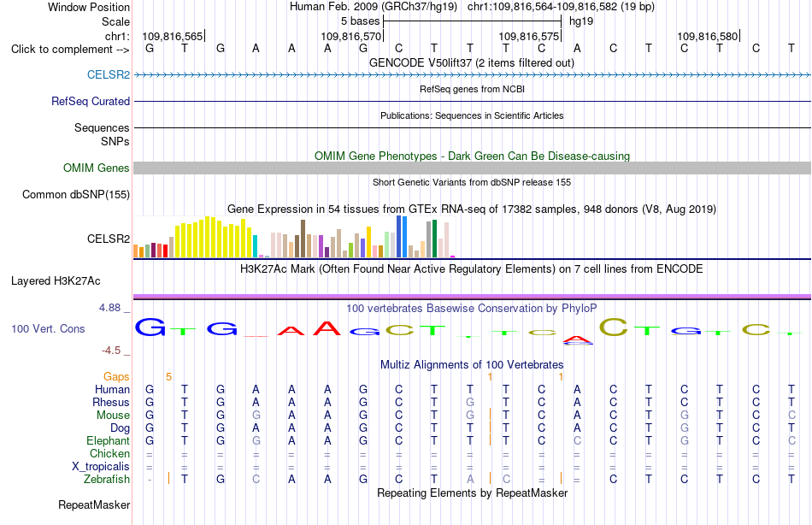This screenshot has height=525, width=812.
Task: Click the cyan bar in GTEx chart
Action: pos(256,247)
